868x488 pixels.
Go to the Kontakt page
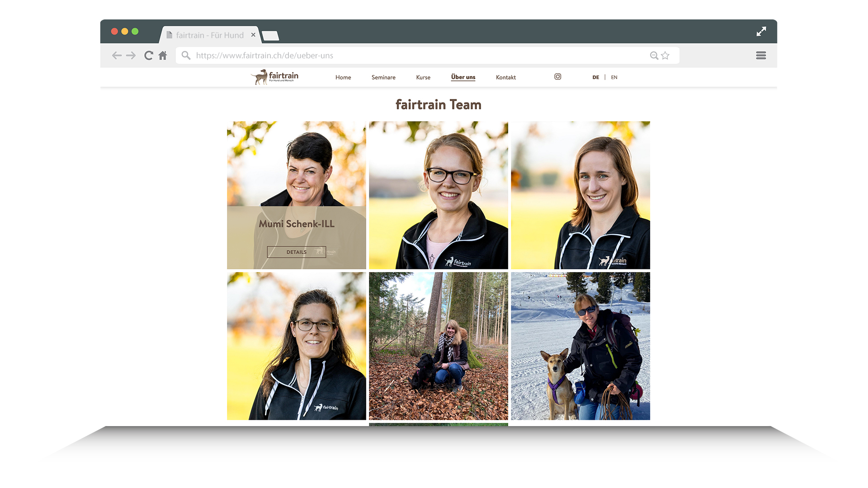click(505, 77)
